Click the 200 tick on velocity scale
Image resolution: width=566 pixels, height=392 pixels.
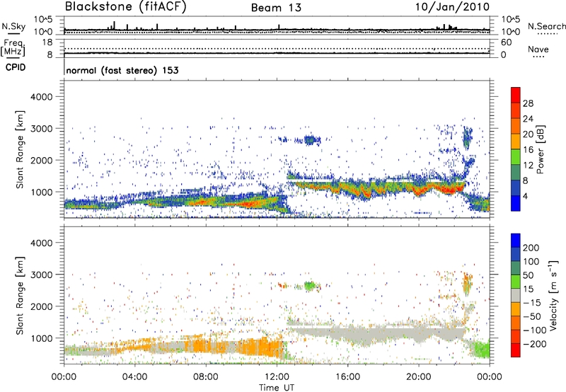pyautogui.click(x=531, y=248)
